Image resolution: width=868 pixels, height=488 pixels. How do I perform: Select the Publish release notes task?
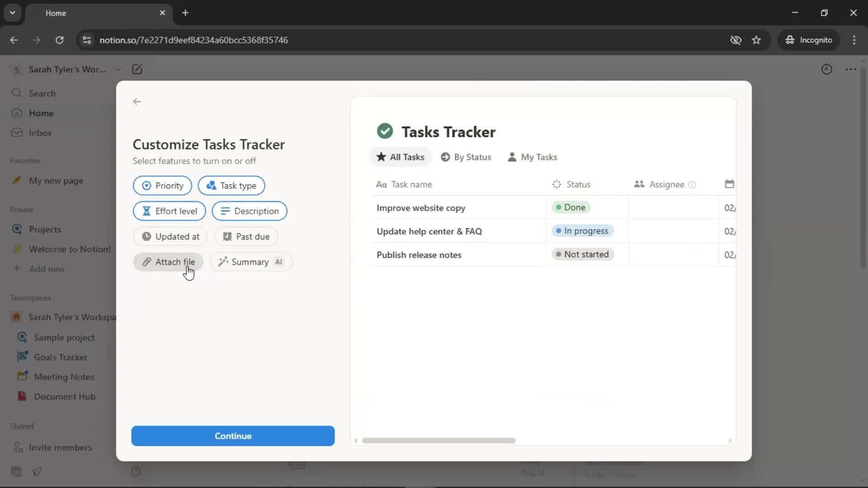coord(419,255)
